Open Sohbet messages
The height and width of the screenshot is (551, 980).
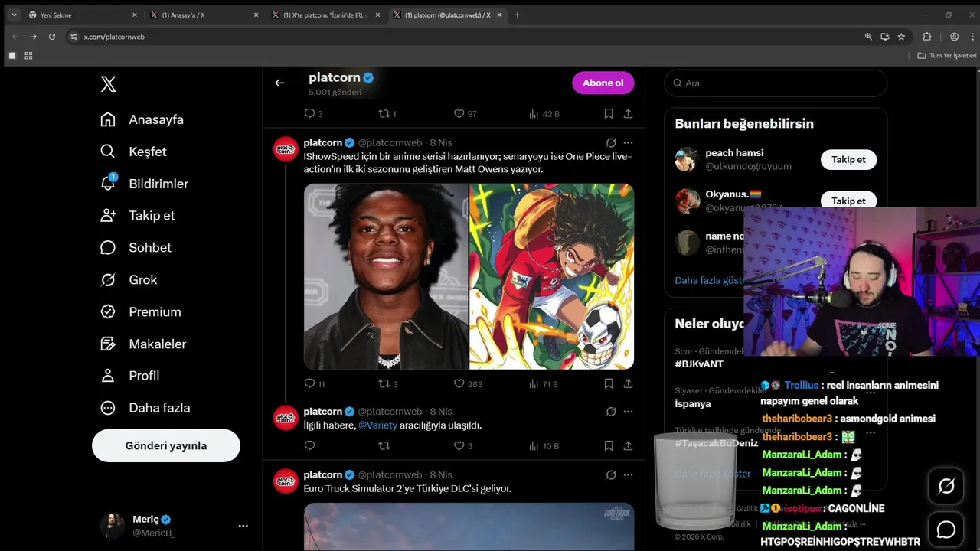point(136,247)
